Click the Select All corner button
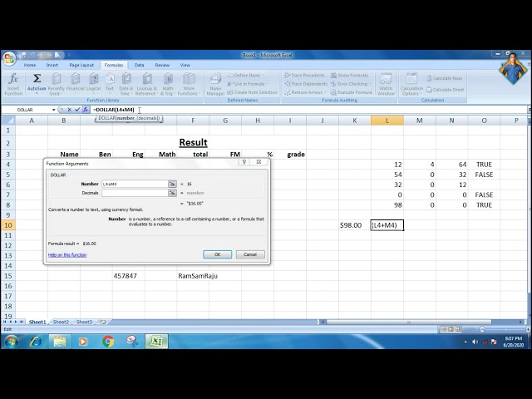This screenshot has width=532, height=399. tap(8, 121)
